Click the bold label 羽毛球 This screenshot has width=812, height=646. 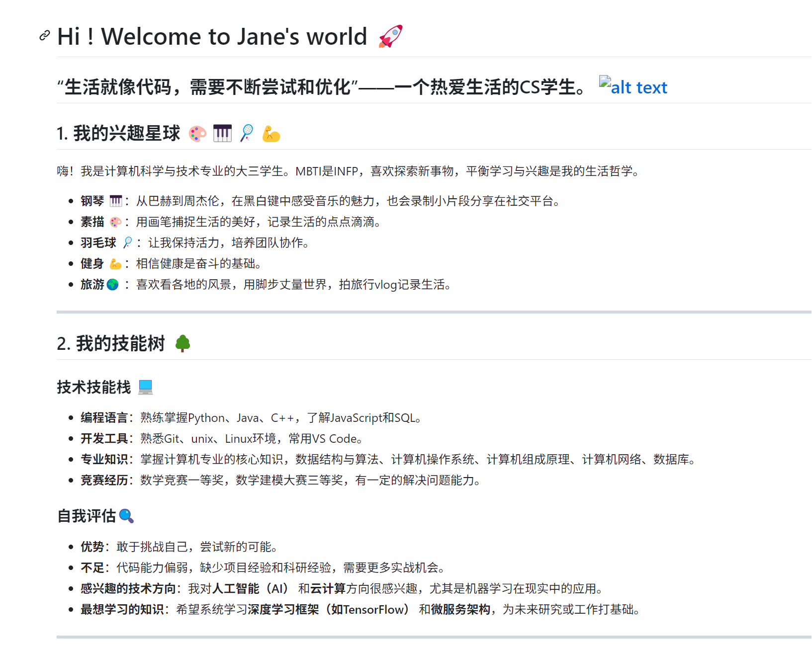click(98, 242)
